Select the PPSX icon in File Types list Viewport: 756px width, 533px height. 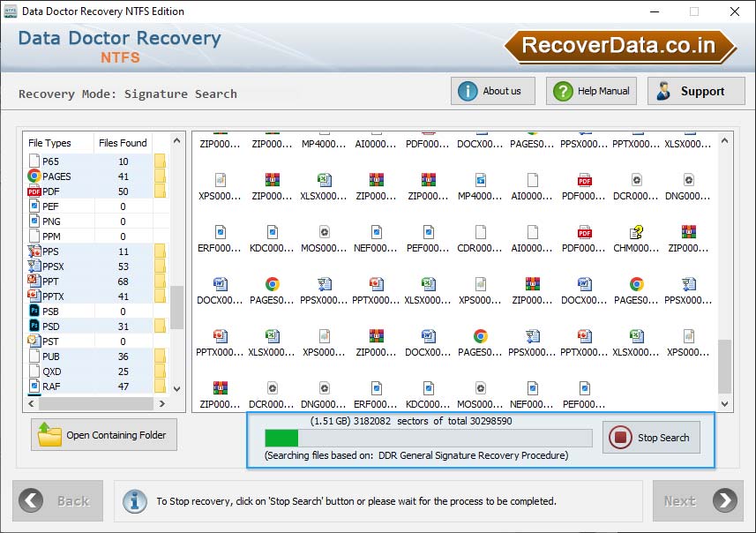click(x=34, y=266)
